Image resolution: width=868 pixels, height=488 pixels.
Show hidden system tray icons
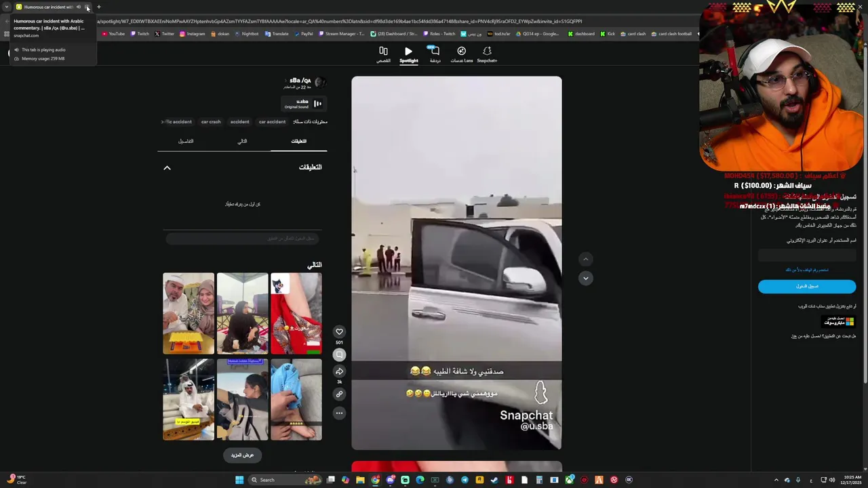point(776,480)
